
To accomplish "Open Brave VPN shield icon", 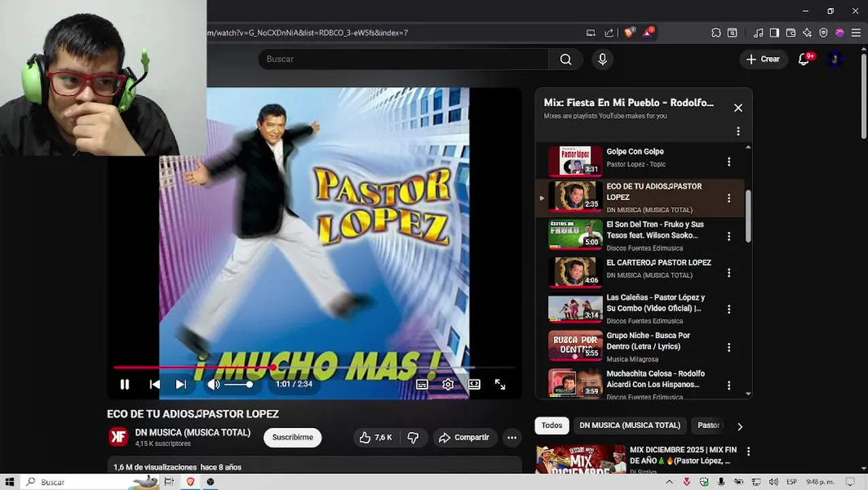I will (823, 33).
